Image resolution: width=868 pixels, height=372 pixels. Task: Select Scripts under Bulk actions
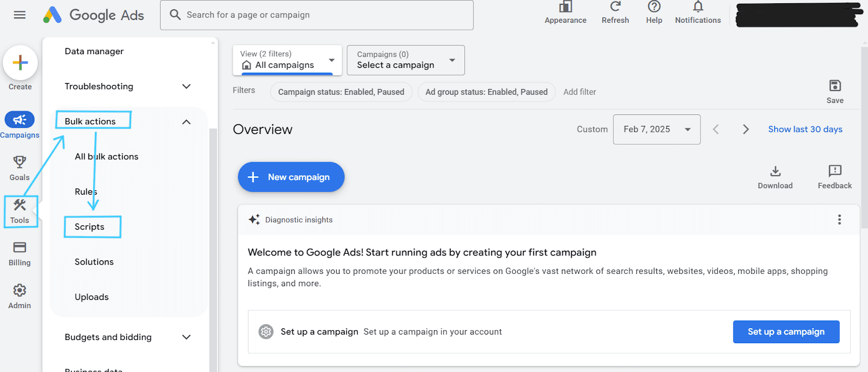click(90, 227)
